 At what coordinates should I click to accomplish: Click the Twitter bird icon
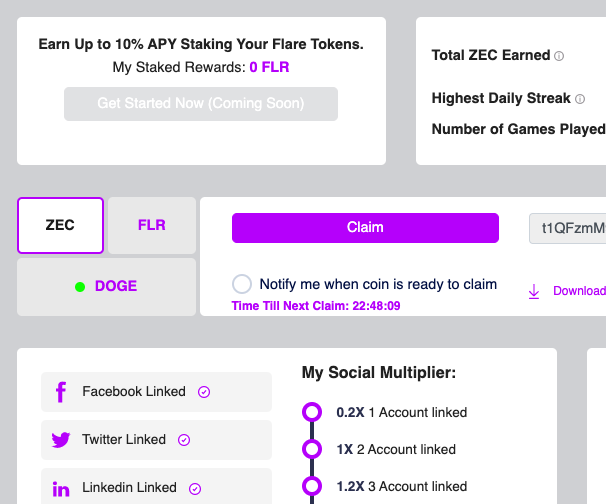pos(61,440)
